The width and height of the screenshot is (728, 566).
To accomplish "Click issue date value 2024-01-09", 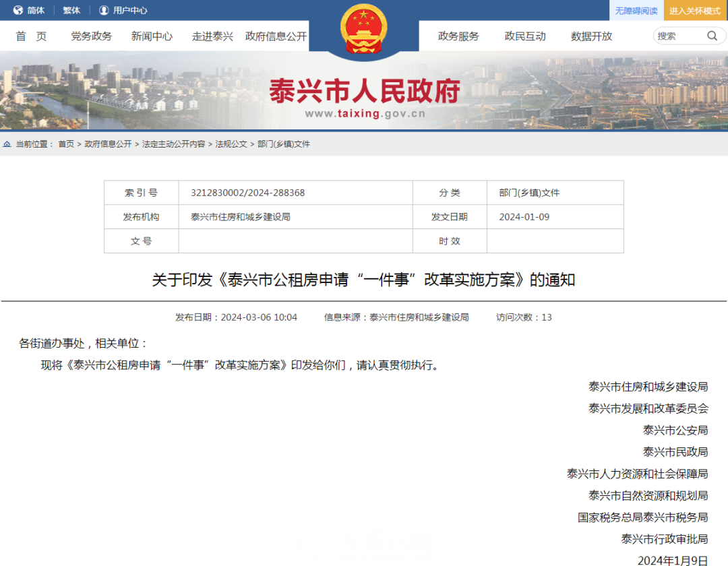I will pyautogui.click(x=524, y=217).
